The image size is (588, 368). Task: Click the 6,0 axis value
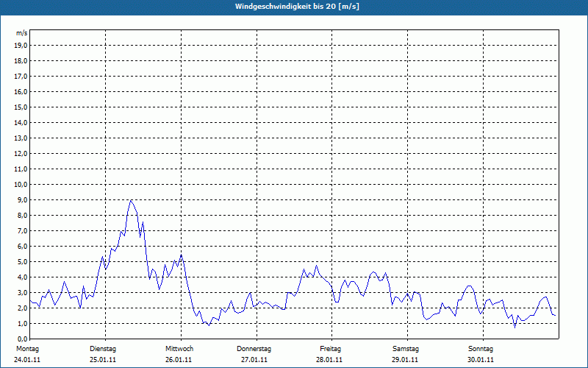point(22,247)
